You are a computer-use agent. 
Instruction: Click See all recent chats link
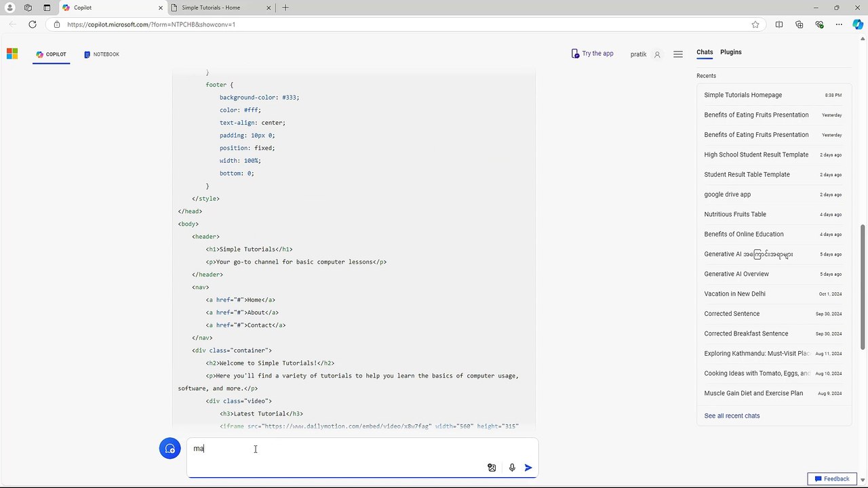pyautogui.click(x=732, y=415)
